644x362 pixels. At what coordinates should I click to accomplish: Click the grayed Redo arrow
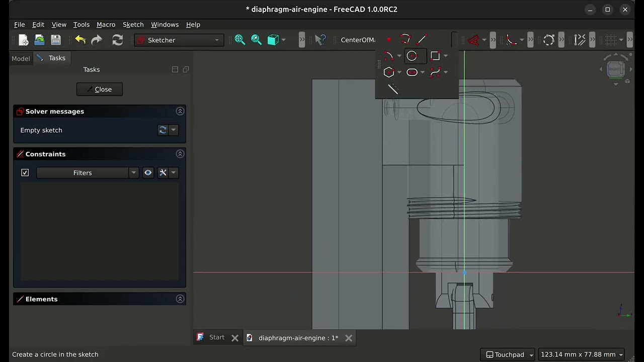pos(97,40)
